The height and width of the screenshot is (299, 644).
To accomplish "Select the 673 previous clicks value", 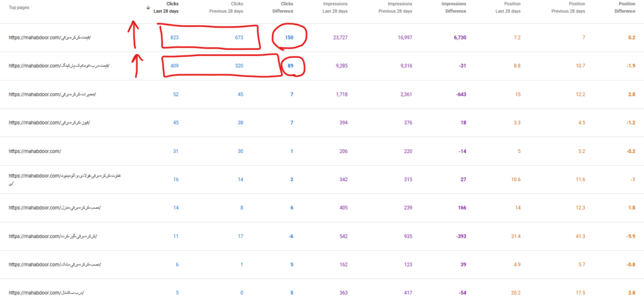I will pyautogui.click(x=239, y=37).
